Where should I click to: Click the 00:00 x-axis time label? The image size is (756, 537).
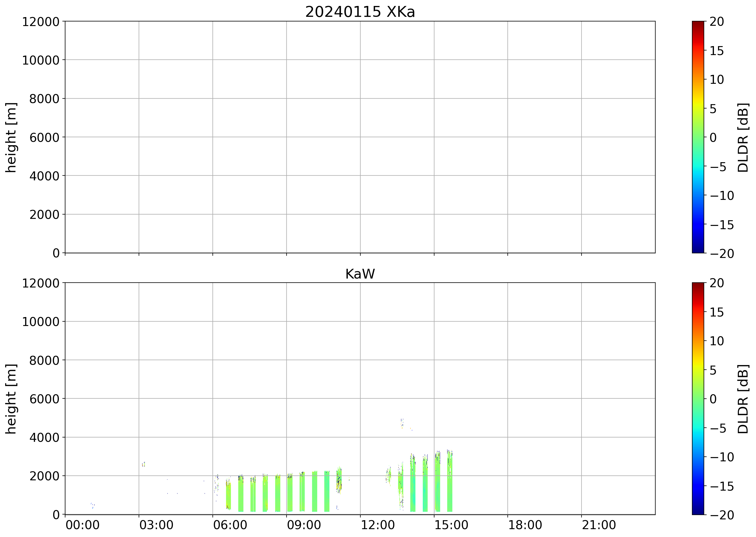click(x=82, y=525)
